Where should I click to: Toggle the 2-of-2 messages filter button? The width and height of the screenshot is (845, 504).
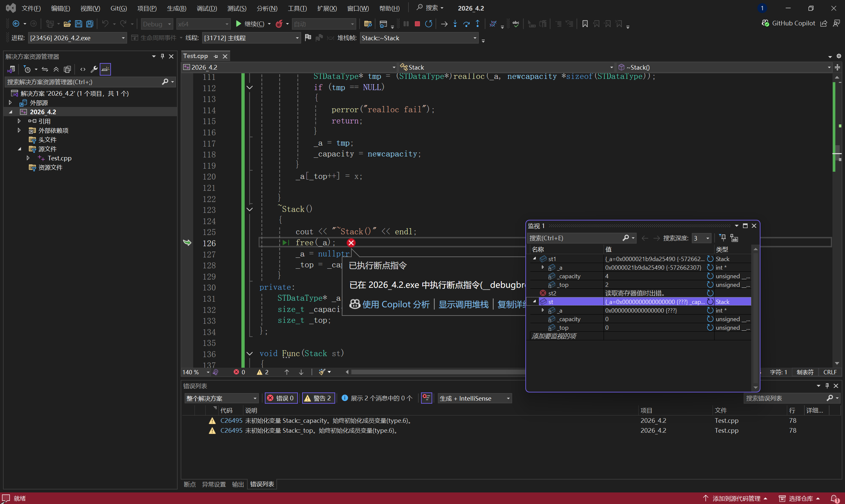click(377, 398)
